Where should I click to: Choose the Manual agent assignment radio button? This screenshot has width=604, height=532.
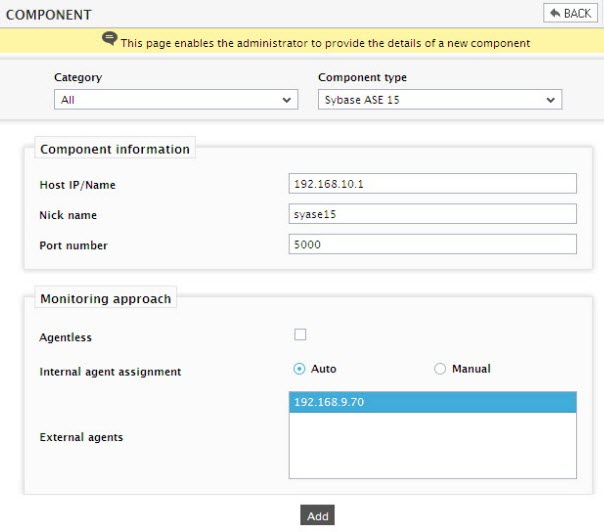tap(440, 369)
